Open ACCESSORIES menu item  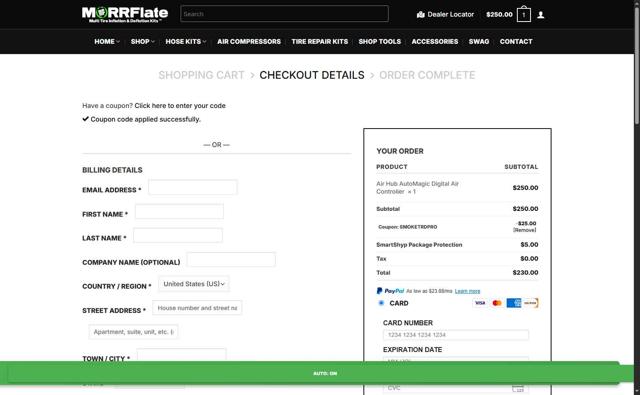point(435,41)
